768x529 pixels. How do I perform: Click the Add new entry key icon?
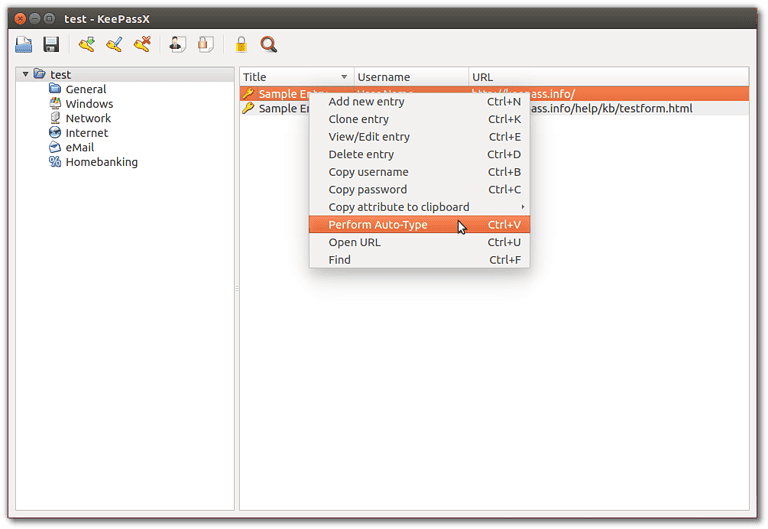87,44
